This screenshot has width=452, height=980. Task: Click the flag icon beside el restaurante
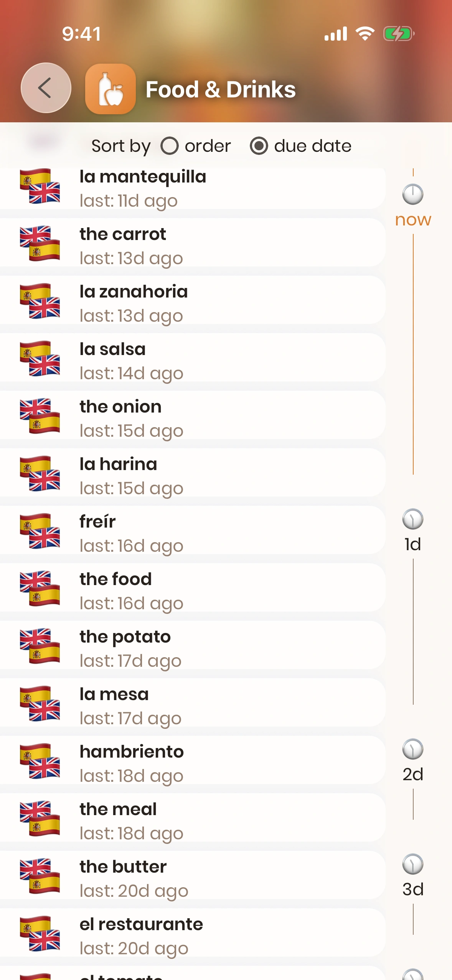click(x=40, y=934)
